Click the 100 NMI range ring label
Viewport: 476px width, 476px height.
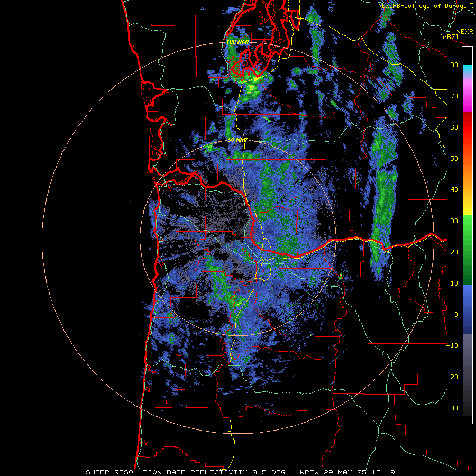pyautogui.click(x=238, y=42)
